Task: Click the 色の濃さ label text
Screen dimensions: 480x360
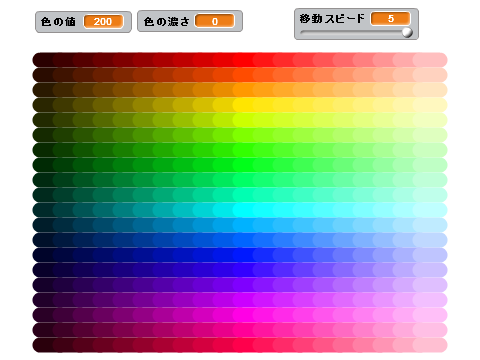Action: (x=166, y=22)
